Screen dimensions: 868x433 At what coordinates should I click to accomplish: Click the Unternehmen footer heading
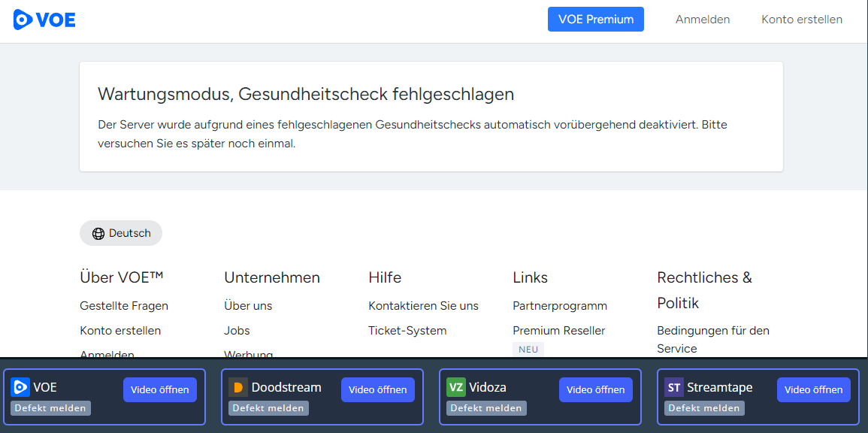272,277
